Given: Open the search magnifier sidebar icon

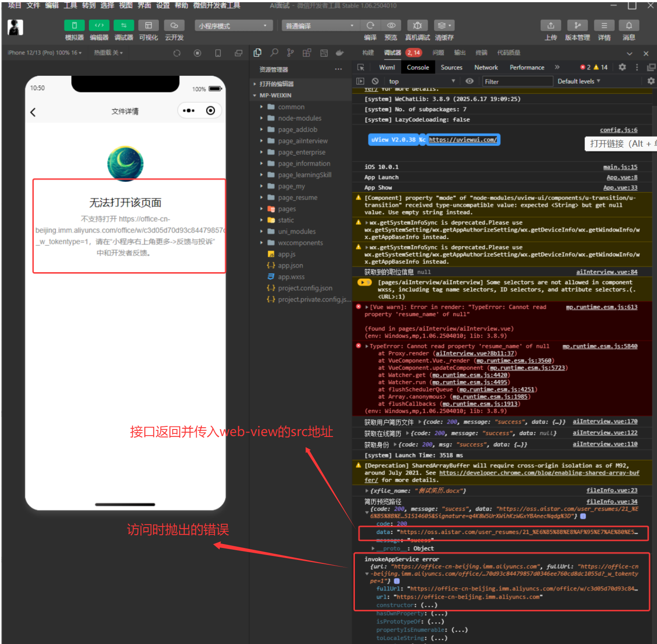Looking at the screenshot, I should [x=274, y=53].
